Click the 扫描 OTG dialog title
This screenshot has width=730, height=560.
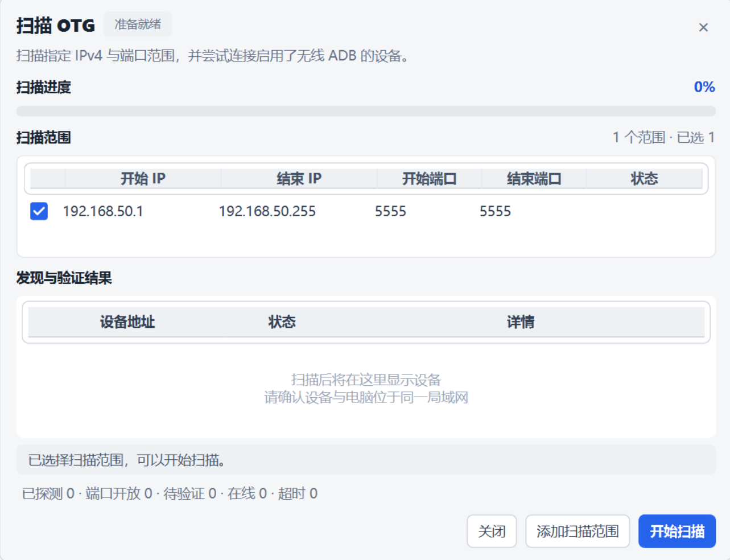tap(56, 26)
